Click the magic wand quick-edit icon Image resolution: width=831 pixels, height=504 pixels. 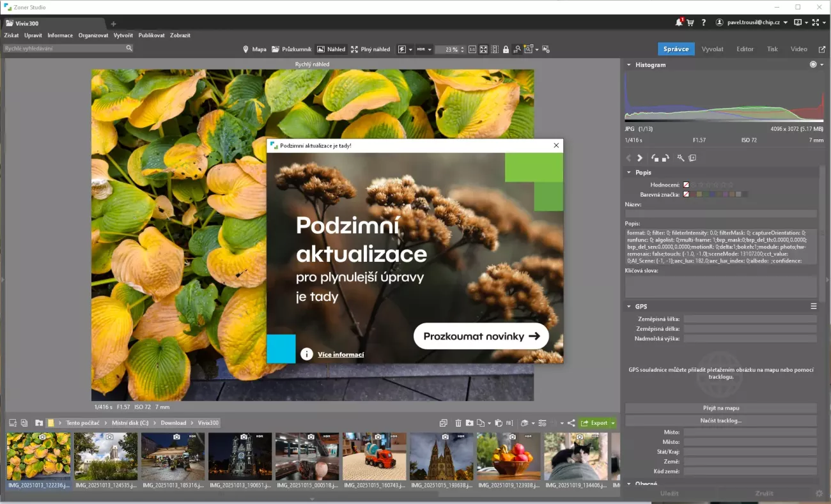tap(681, 158)
